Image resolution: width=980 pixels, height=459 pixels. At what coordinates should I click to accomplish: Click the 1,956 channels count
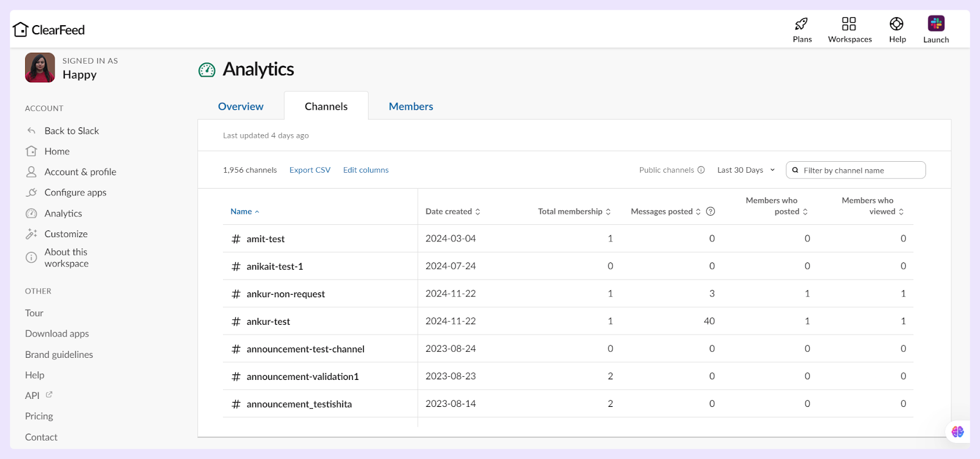(x=250, y=170)
